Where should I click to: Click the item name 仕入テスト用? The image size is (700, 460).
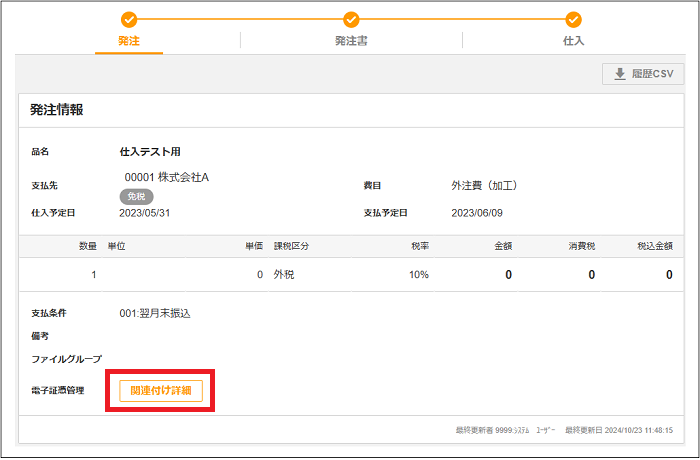tap(150, 152)
